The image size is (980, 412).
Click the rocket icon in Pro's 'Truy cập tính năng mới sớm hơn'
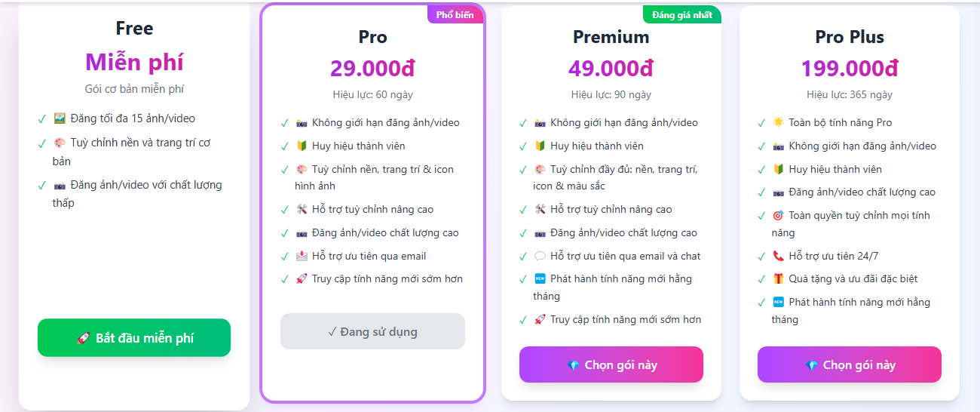pyautogui.click(x=302, y=278)
